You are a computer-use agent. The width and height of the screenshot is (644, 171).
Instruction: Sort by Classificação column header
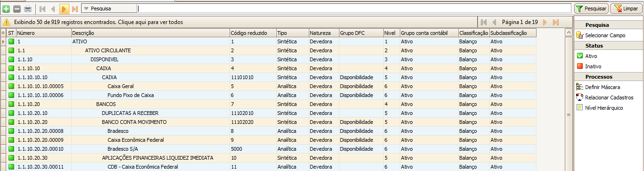coord(473,33)
